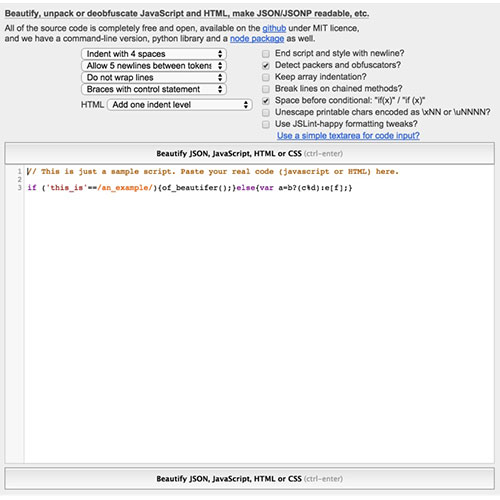Click line number 2 in editor gutter
This screenshot has width=500, height=500.
19,180
